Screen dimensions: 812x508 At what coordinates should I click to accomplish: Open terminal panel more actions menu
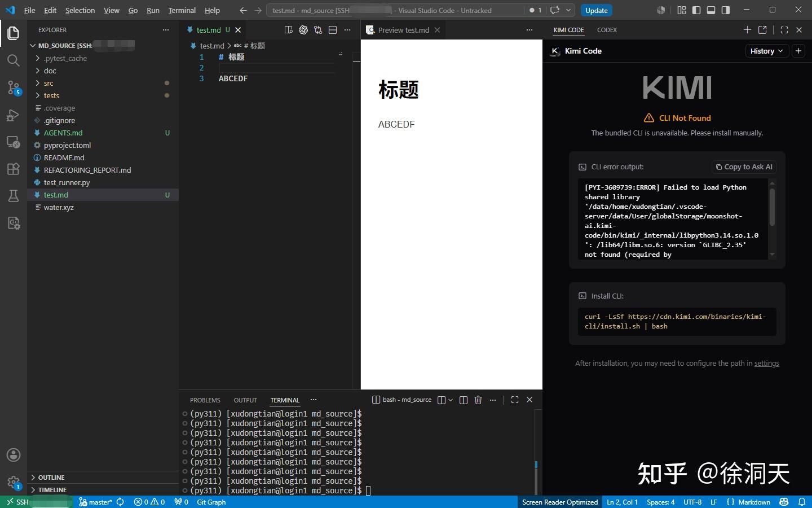pos(493,400)
